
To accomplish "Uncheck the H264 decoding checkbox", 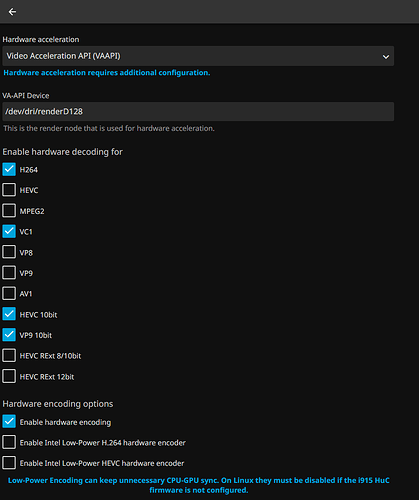I will pos(9,169).
